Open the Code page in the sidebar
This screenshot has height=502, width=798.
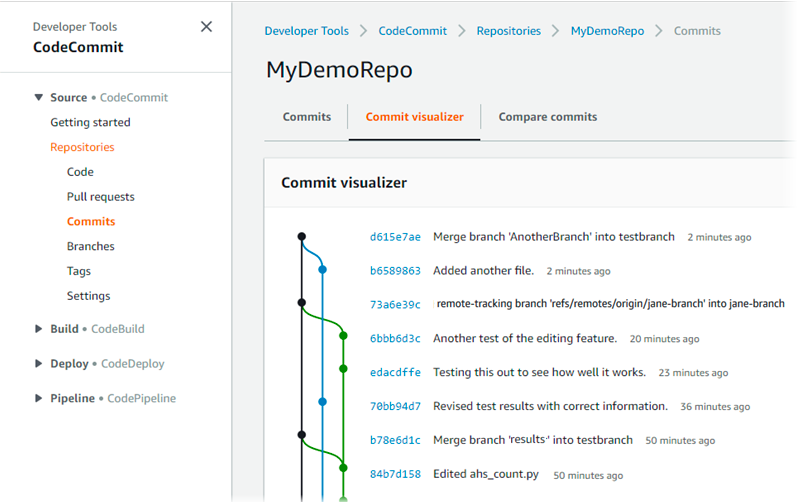pyautogui.click(x=80, y=172)
